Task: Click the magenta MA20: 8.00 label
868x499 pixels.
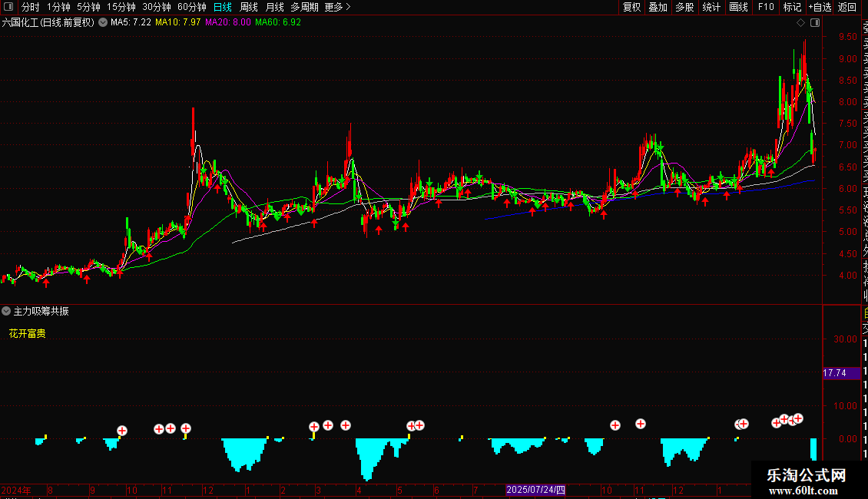Action: pos(227,22)
